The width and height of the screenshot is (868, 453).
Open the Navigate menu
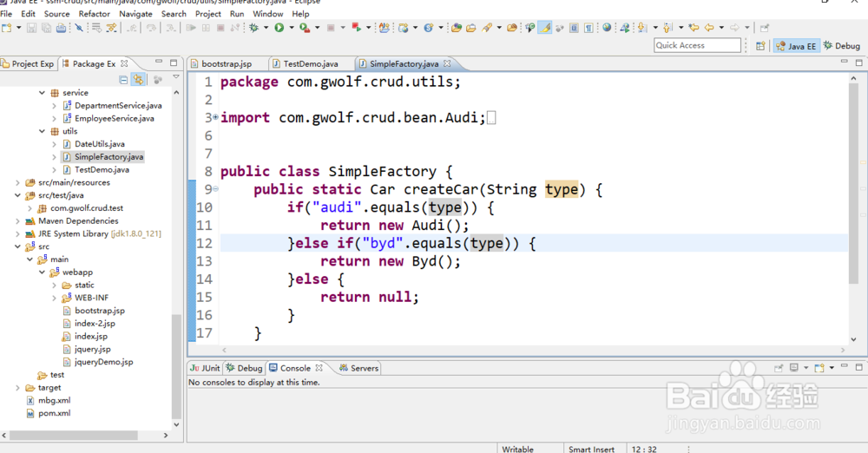(x=135, y=13)
